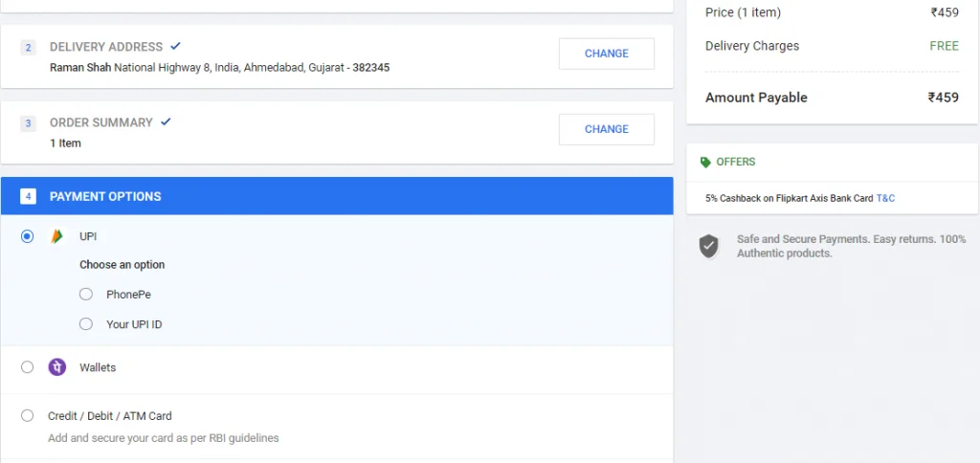The height and width of the screenshot is (463, 980).
Task: Click the step 2 number badge
Action: coord(29,47)
